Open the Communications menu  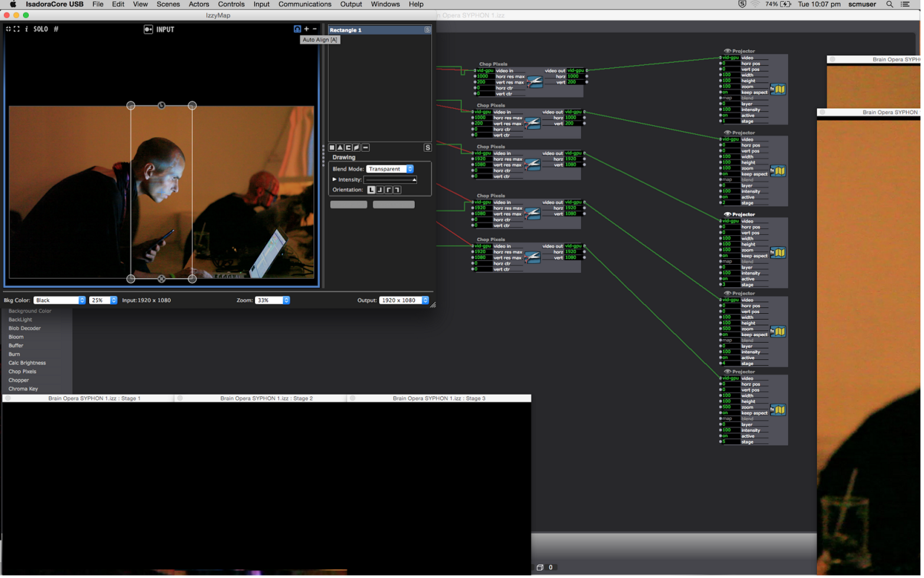click(x=305, y=4)
